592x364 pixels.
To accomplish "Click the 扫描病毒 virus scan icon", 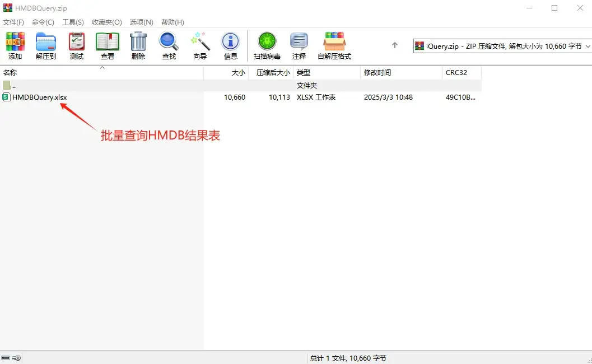I will click(x=267, y=45).
